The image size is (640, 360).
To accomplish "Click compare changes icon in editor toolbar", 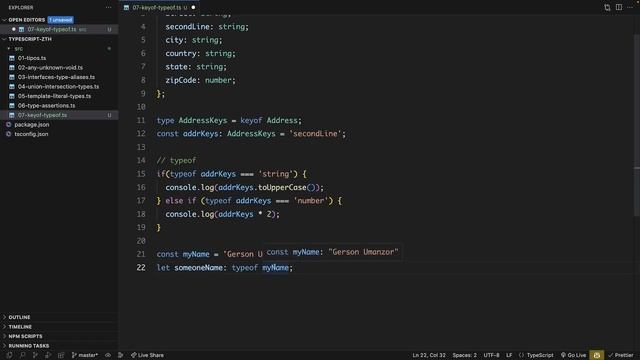I will pos(607,7).
